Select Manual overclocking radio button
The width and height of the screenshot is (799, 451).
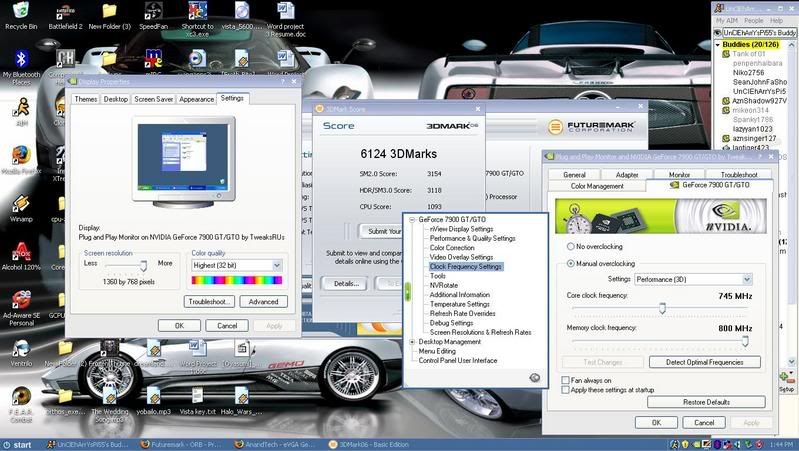click(571, 263)
